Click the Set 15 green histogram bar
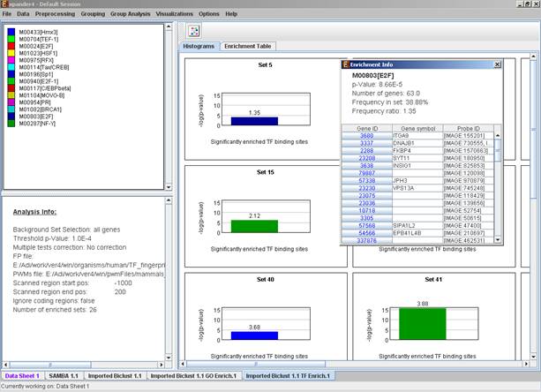This screenshot has width=541, height=392. coord(254,226)
